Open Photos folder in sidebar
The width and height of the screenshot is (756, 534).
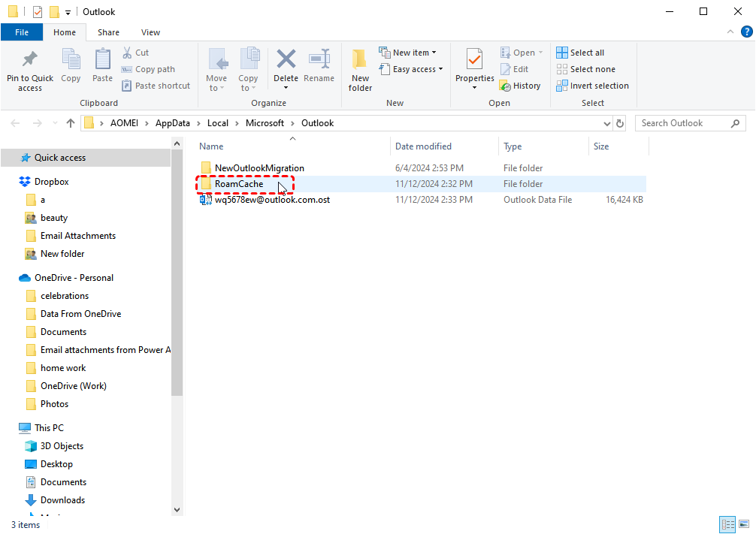pos(54,404)
